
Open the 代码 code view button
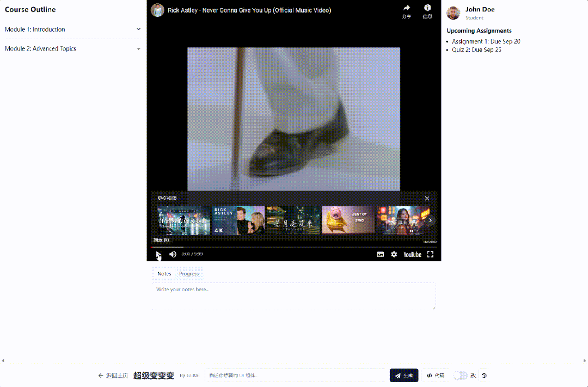(x=436, y=376)
